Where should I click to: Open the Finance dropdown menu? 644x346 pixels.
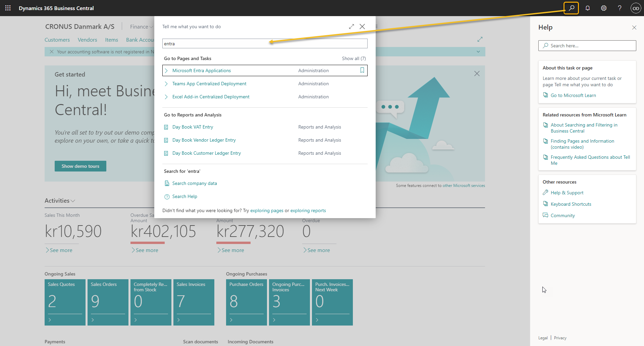pyautogui.click(x=142, y=27)
